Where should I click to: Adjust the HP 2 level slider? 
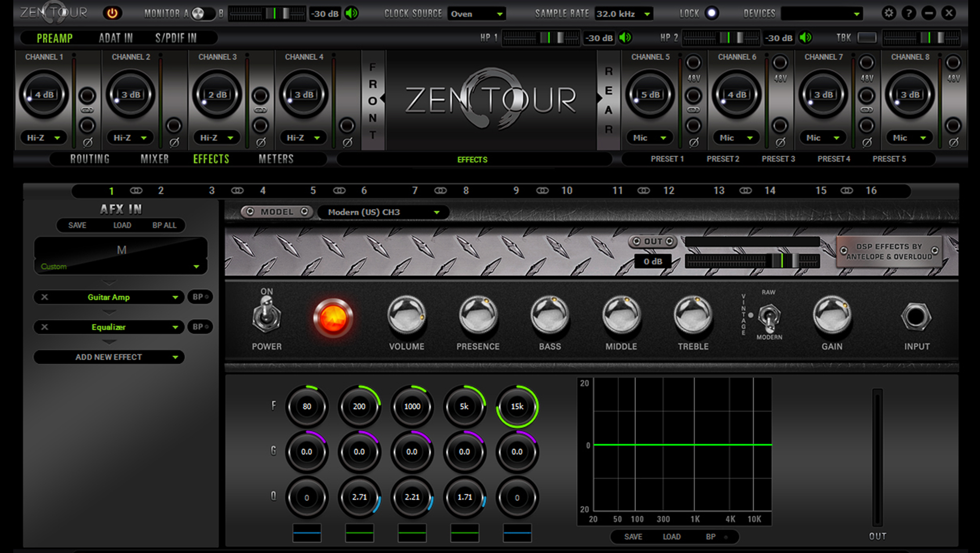click(x=721, y=38)
